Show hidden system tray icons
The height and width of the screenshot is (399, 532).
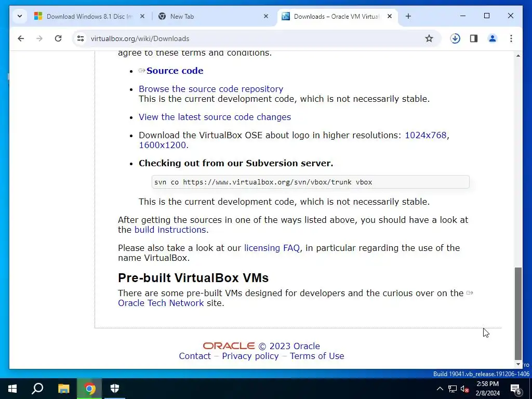(440, 389)
